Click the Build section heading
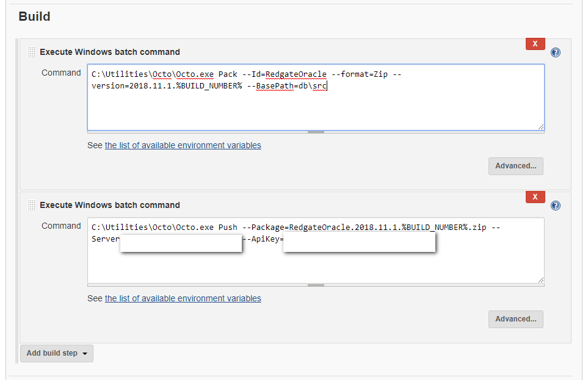The image size is (588, 380). pos(34,16)
